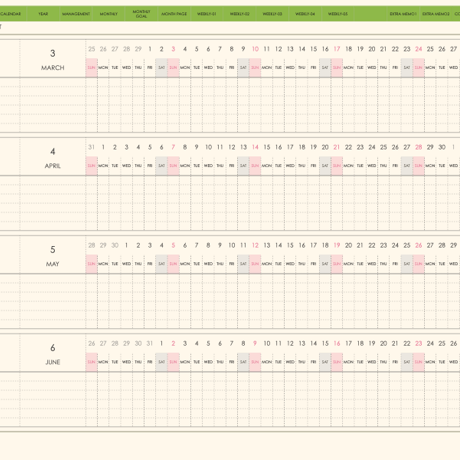The width and height of the screenshot is (460, 460).
Task: Select the SAT cell under June 1
Action: [x=162, y=362]
